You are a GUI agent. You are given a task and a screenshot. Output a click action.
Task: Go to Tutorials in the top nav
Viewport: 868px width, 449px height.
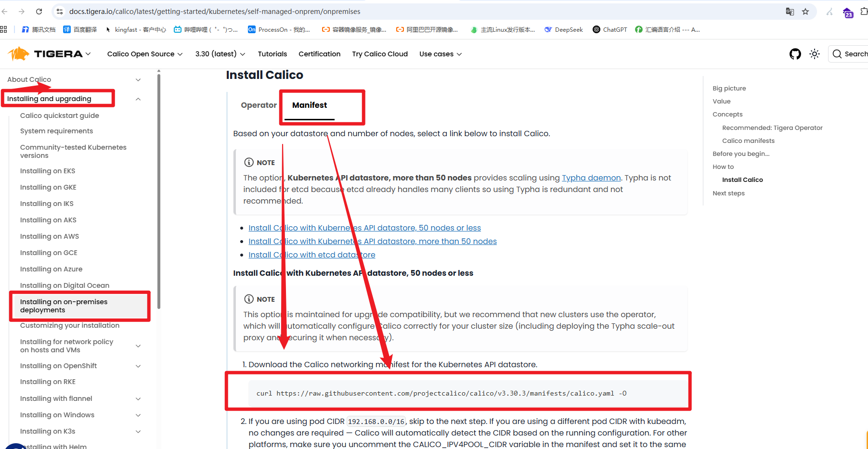[x=272, y=54]
